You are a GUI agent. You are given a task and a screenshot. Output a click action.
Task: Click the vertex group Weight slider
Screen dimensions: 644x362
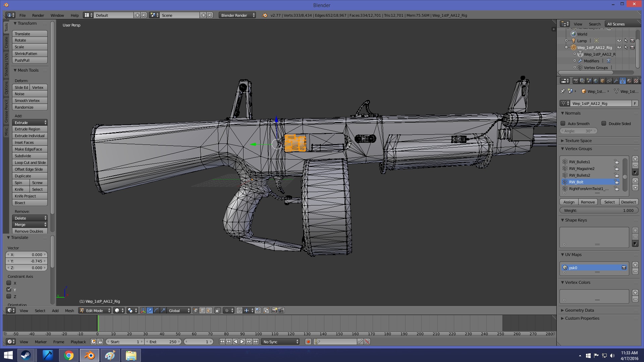tap(599, 210)
